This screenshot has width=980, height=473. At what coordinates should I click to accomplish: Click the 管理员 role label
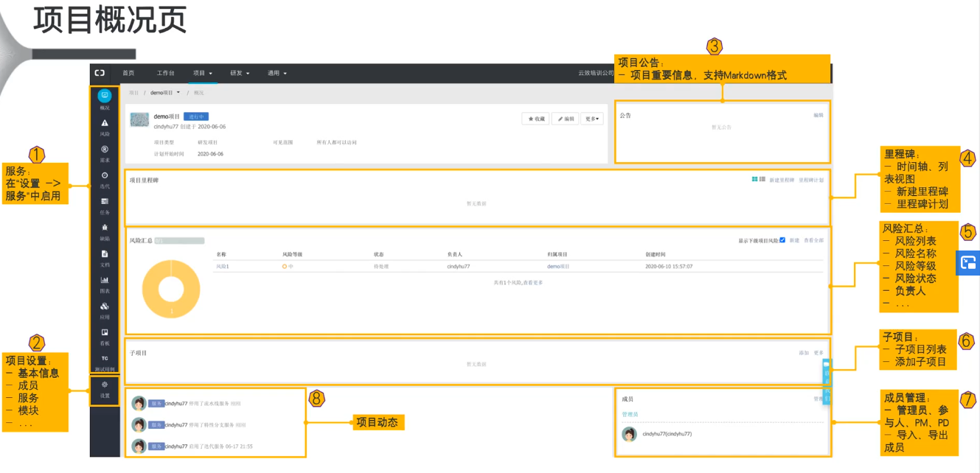pos(630,415)
